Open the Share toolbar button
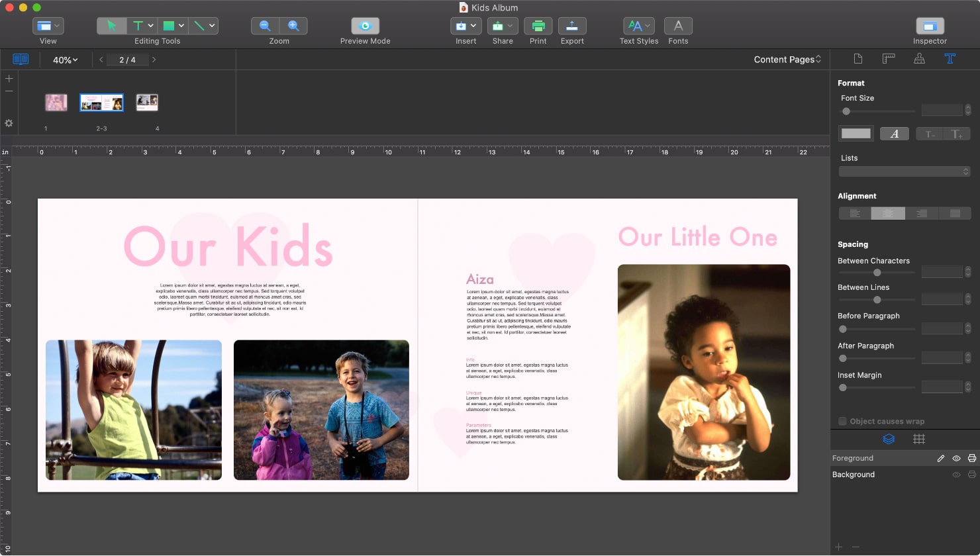The image size is (980, 556). (503, 26)
